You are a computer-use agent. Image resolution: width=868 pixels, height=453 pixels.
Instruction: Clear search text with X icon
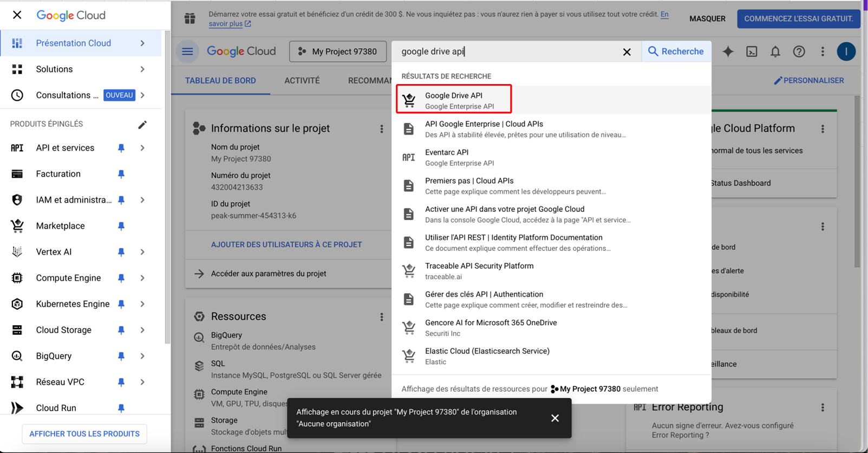pyautogui.click(x=626, y=52)
